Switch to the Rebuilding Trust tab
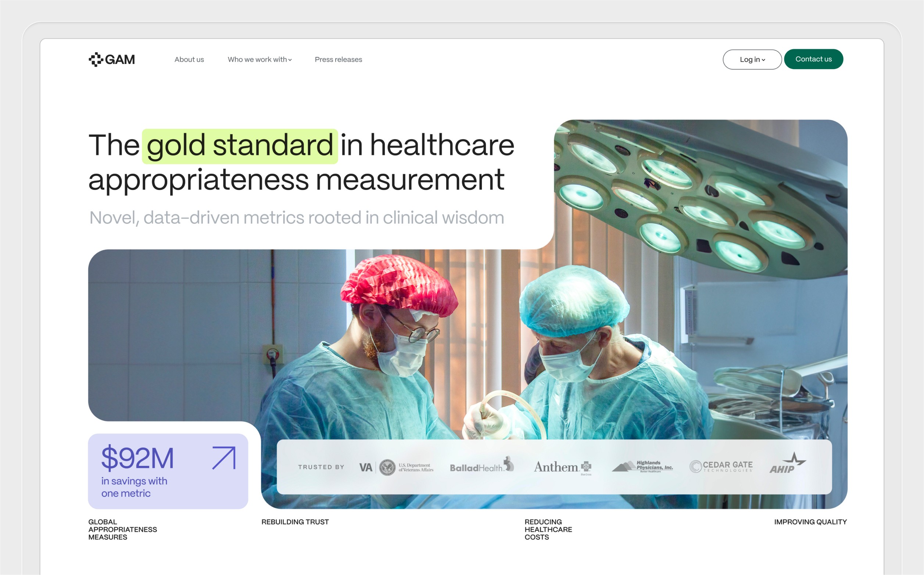Screen dimensions: 924x575 point(295,522)
